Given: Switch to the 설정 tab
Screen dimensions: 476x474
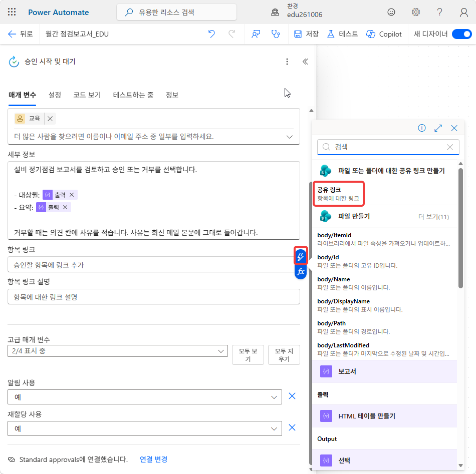Looking at the screenshot, I should pos(55,95).
